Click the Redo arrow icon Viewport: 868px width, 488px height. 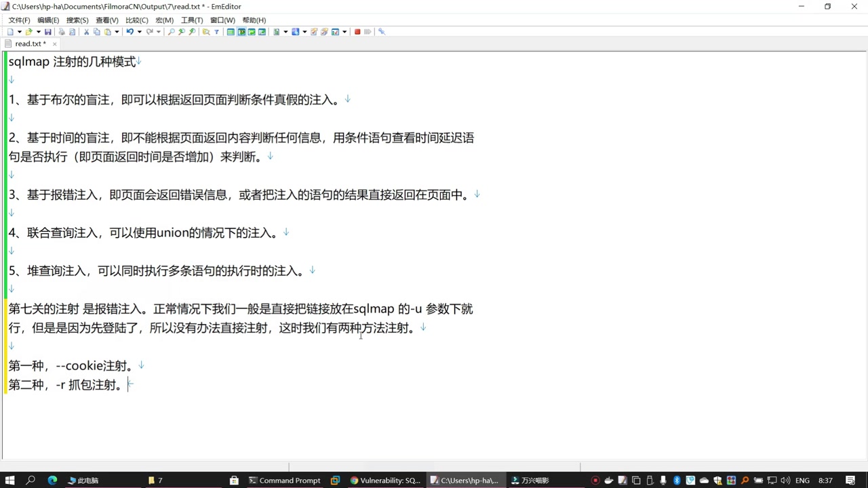point(149,32)
